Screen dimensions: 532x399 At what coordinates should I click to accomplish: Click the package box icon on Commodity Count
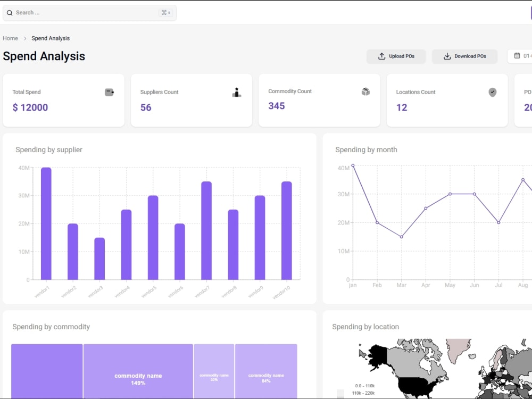[365, 92]
